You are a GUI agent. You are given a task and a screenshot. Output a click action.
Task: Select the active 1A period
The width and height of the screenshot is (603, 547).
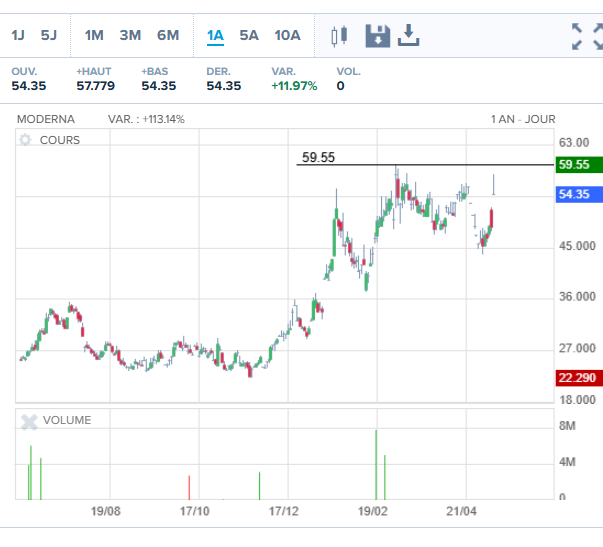tap(215, 36)
